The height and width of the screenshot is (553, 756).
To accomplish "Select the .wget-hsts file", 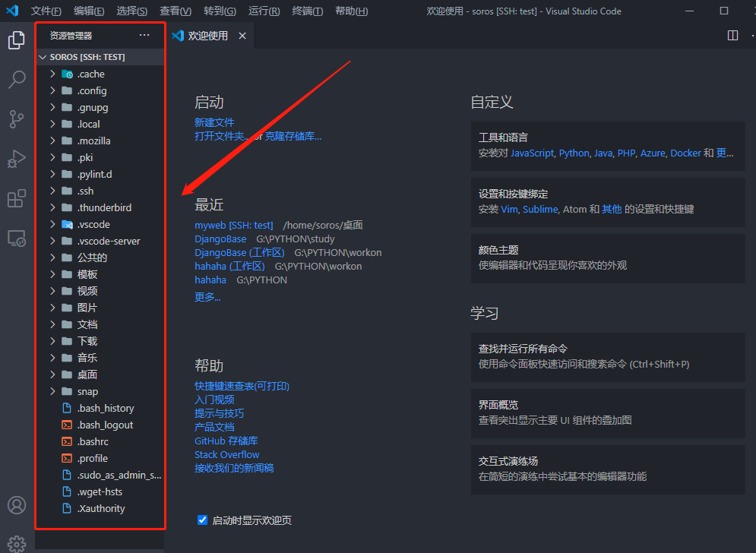I will pyautogui.click(x=101, y=491).
